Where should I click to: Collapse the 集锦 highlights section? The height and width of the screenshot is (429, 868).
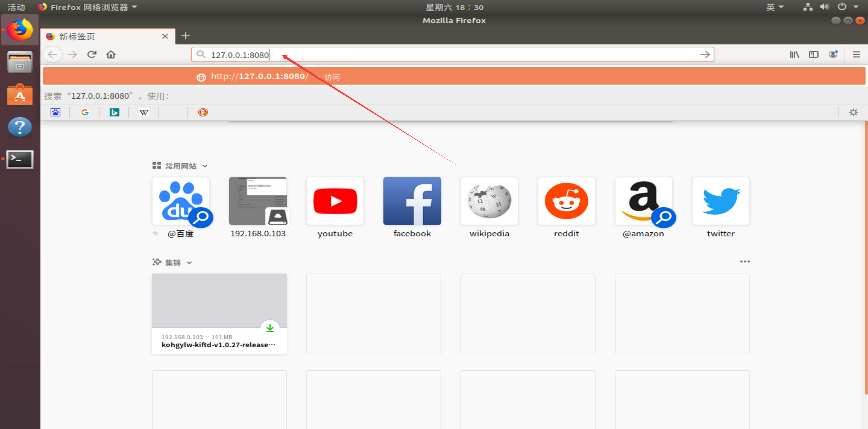pos(189,263)
